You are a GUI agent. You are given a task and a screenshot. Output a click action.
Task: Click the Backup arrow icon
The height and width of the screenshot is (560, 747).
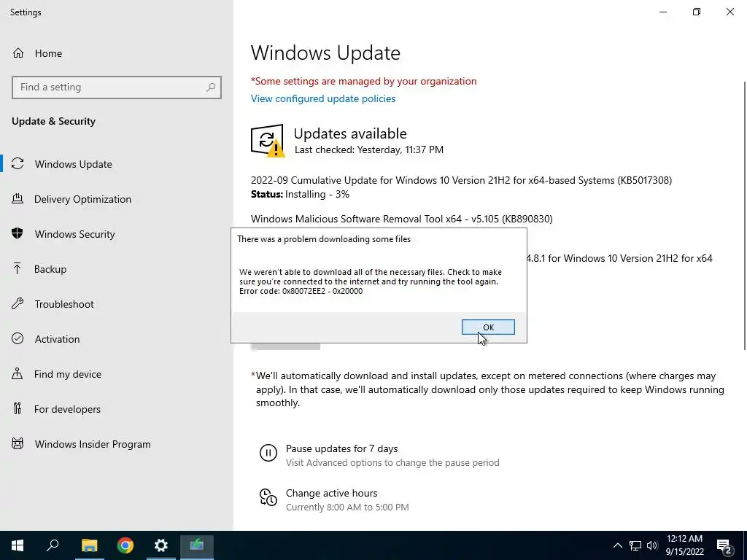(x=18, y=268)
